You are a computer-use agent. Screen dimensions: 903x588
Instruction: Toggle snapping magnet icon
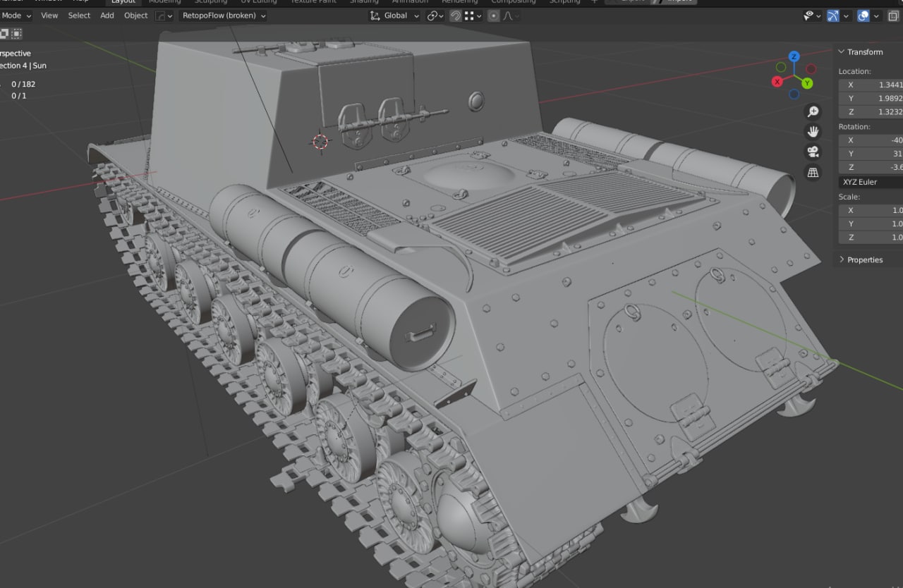(456, 16)
